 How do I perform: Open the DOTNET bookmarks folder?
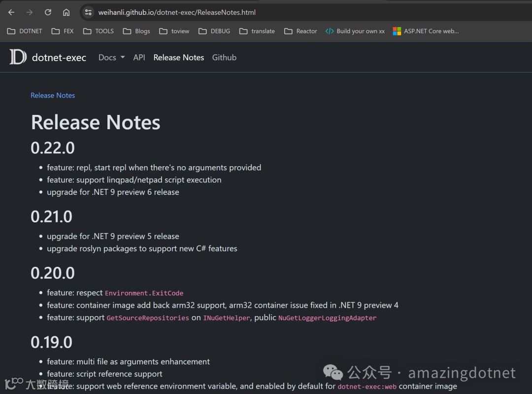tap(25, 31)
